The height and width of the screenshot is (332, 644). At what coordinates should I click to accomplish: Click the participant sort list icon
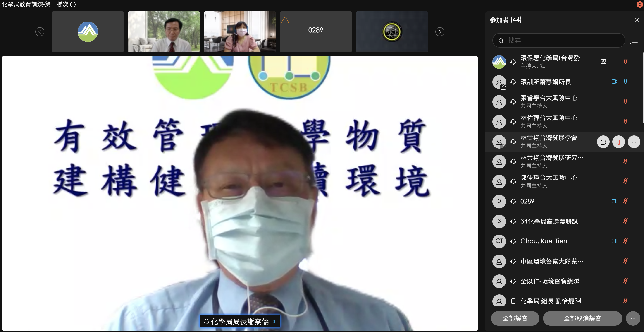(x=634, y=40)
